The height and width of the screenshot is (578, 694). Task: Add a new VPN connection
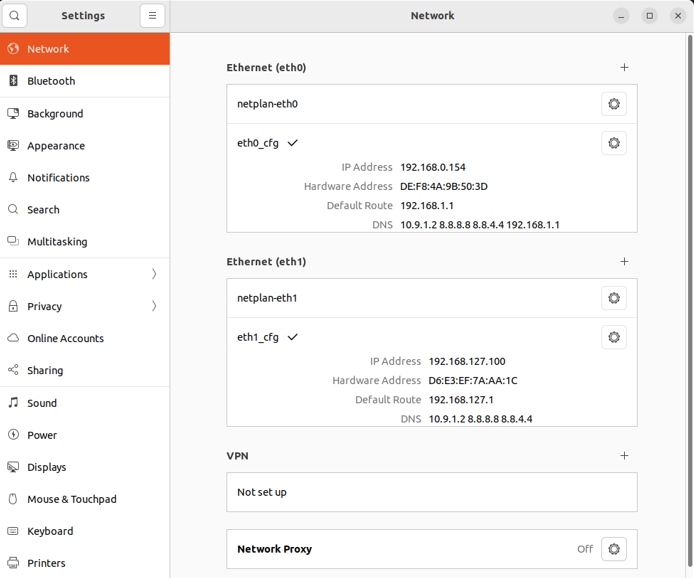pyautogui.click(x=624, y=455)
